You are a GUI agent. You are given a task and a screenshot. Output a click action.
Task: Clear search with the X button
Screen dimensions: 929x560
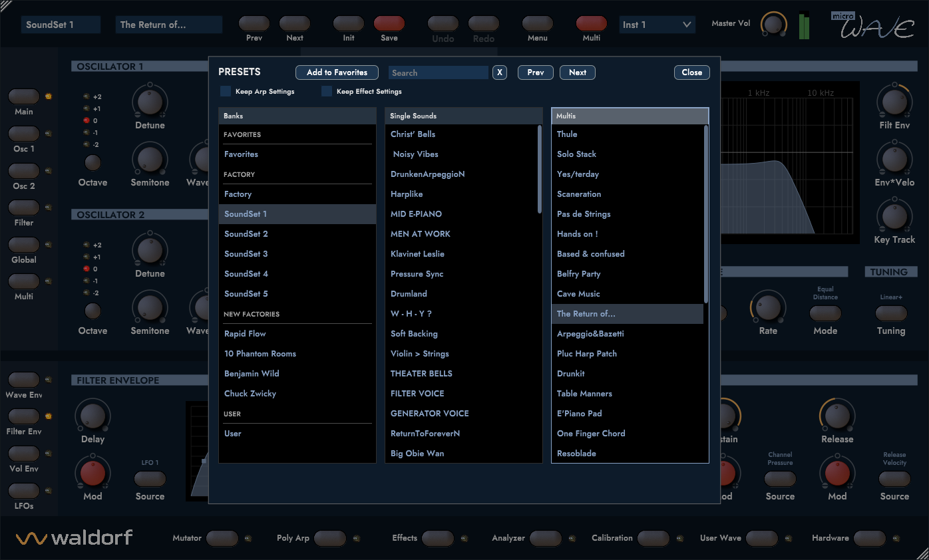pyautogui.click(x=500, y=72)
